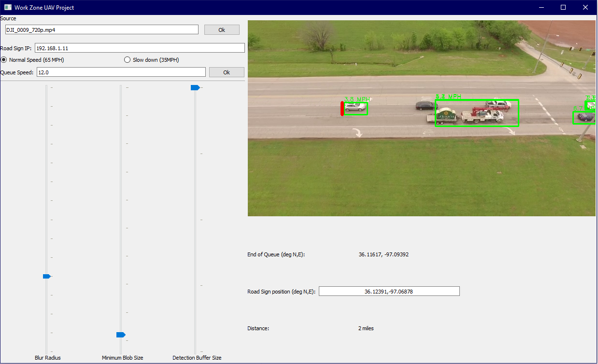Image resolution: width=598 pixels, height=364 pixels.
Task: Maximize the Work Zone UAV Project window
Action: click(x=563, y=7)
